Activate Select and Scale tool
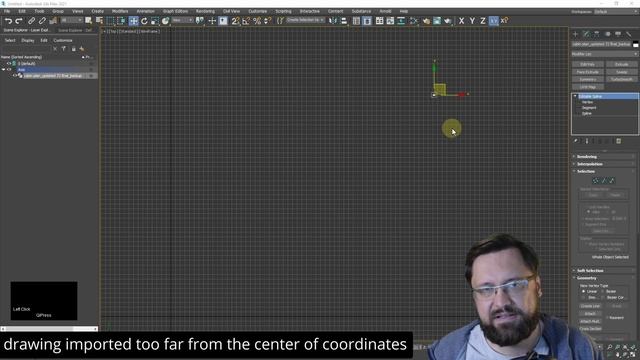The width and height of the screenshot is (640, 360). point(155,20)
